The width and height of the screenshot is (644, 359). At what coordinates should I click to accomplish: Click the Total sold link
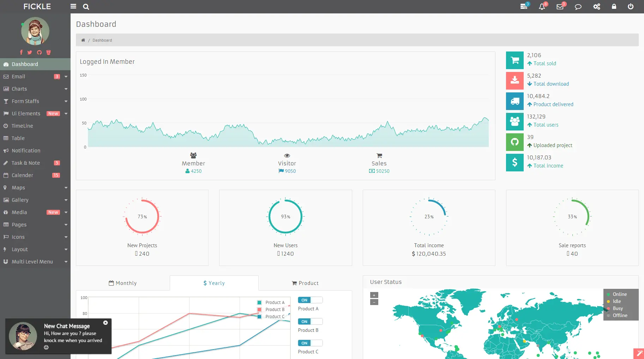pyautogui.click(x=542, y=63)
